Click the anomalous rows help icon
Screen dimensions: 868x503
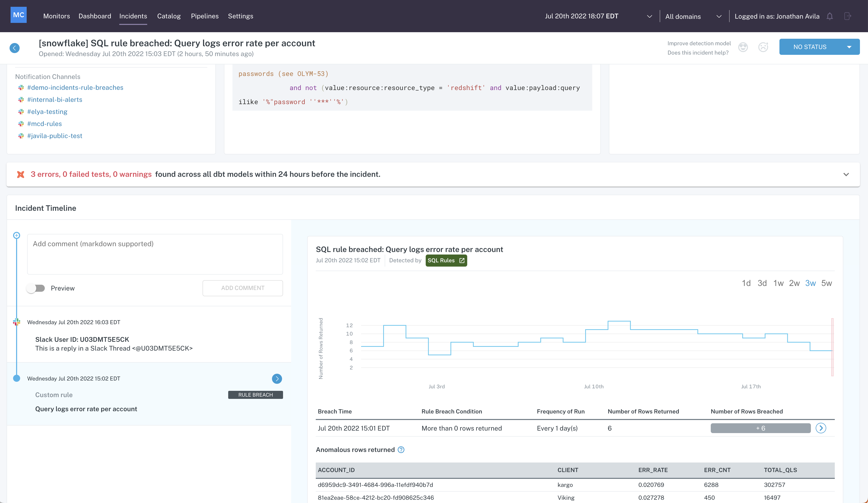tap(401, 450)
